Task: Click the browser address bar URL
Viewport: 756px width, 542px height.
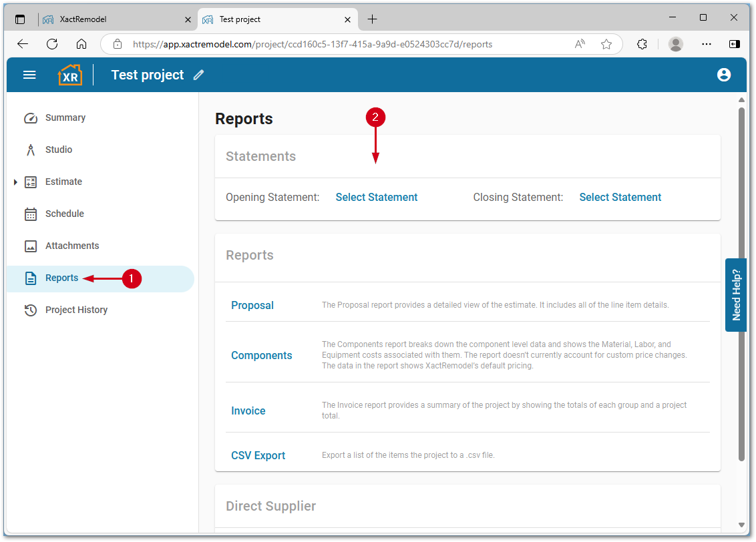Action: (x=313, y=44)
